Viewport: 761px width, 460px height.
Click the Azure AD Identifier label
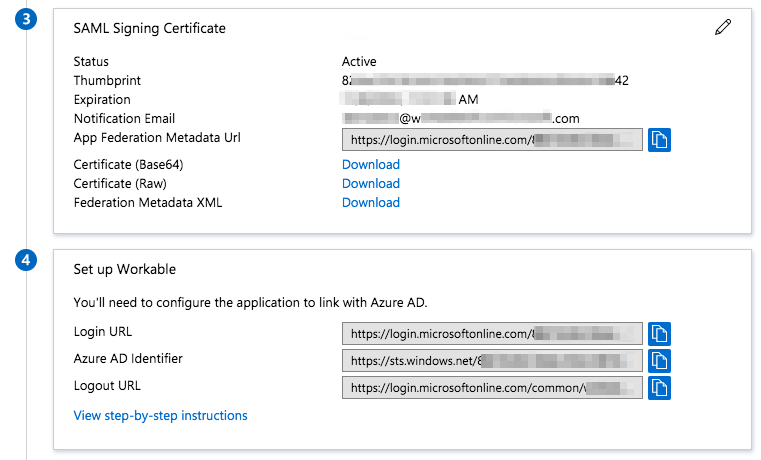pos(128,359)
